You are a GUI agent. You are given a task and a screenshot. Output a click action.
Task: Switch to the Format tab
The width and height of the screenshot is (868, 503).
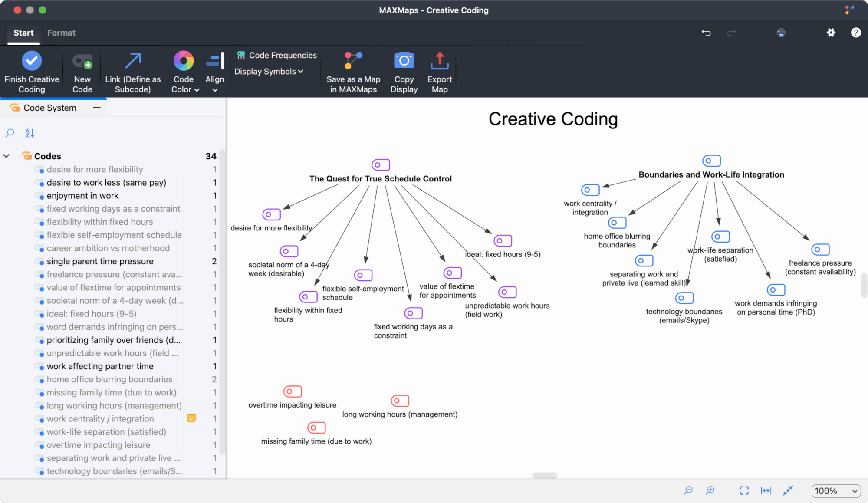61,33
